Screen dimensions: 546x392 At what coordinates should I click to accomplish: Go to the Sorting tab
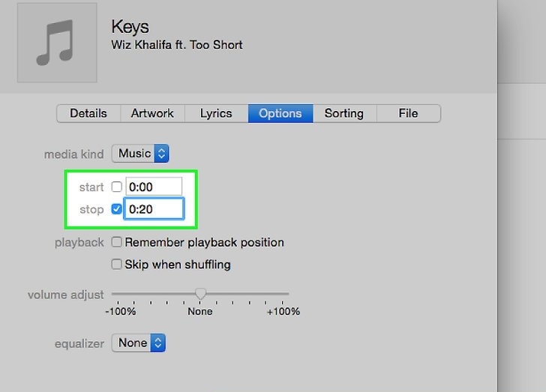click(x=344, y=113)
